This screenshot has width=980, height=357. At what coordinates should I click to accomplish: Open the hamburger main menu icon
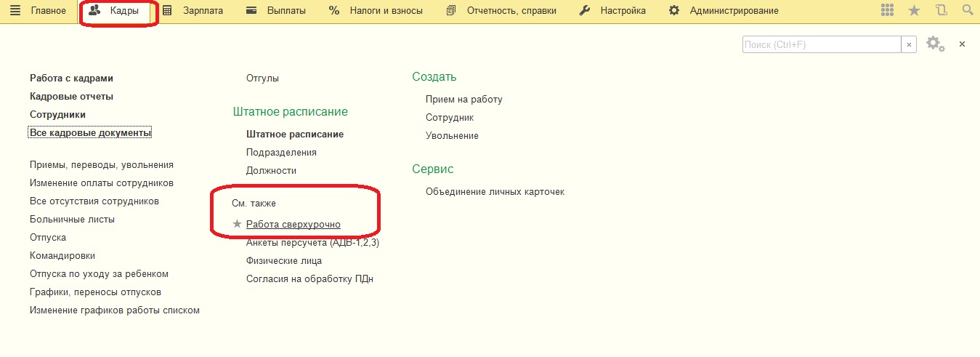(15, 11)
